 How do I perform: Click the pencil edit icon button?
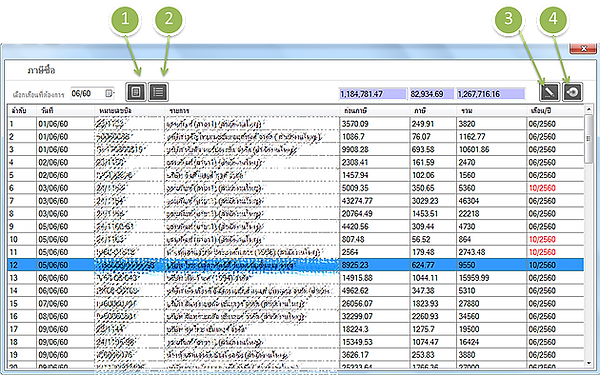pos(549,92)
